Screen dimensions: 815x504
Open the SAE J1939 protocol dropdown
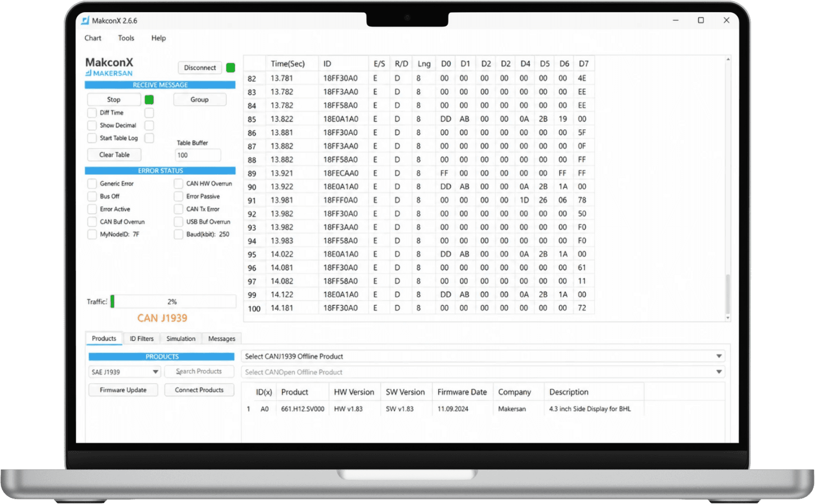click(x=125, y=372)
